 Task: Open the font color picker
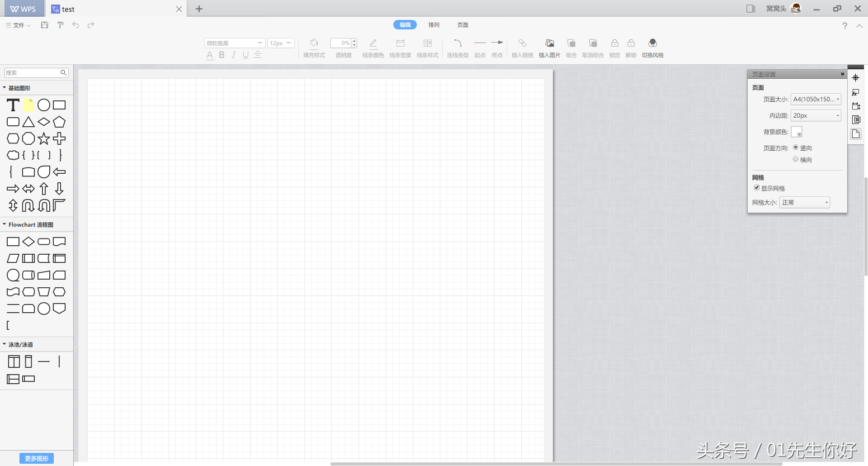[x=210, y=55]
